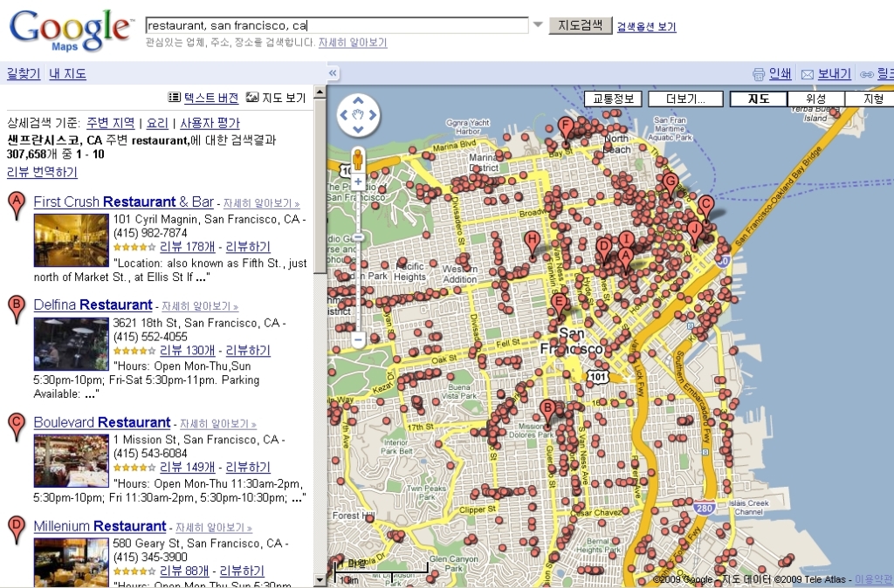Image resolution: width=894 pixels, height=588 pixels.
Task: Click the B pin beside Delfina listing
Action: (17, 310)
